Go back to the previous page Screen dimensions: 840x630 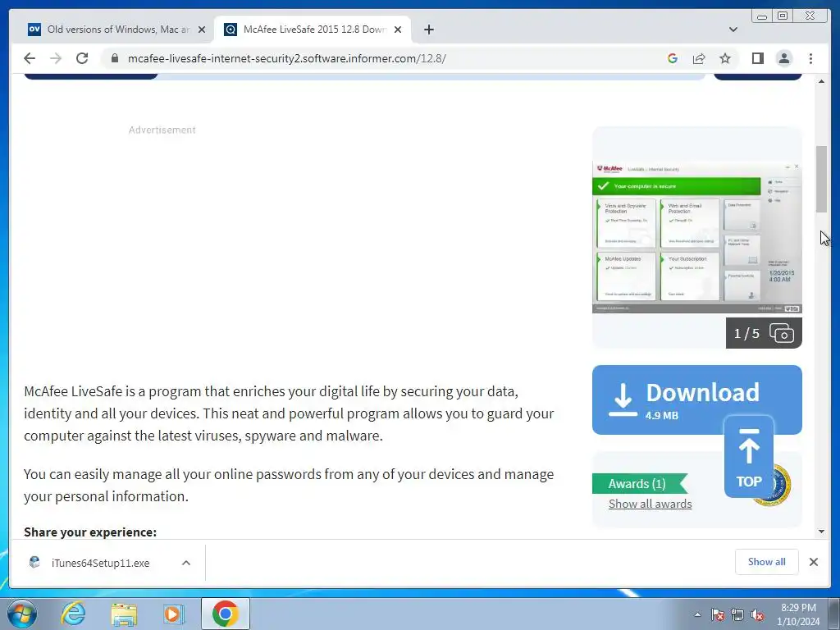[x=30, y=58]
